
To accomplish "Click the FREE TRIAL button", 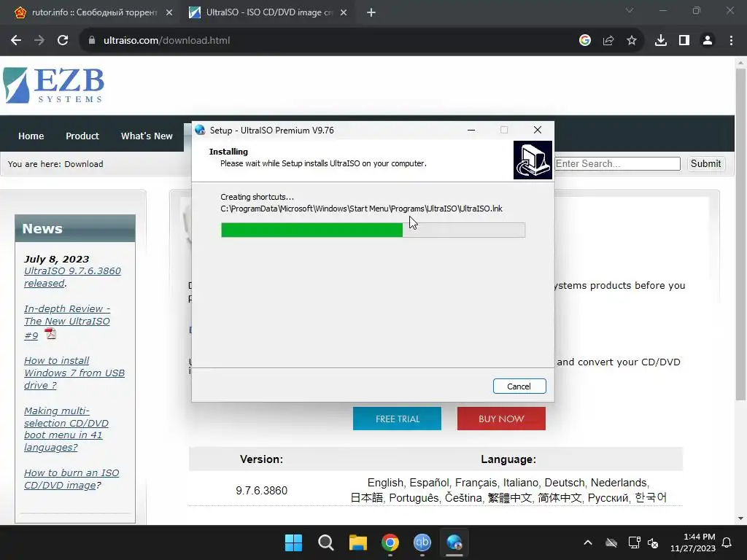I will (x=397, y=419).
